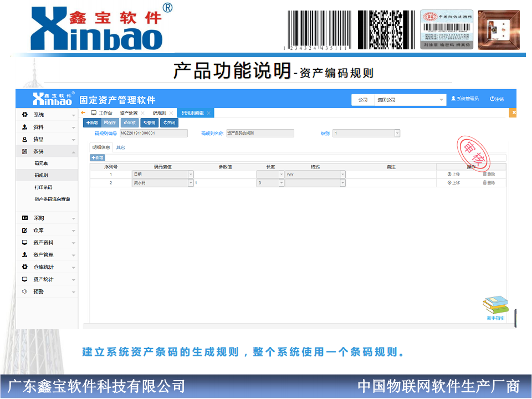This screenshot has width=532, height=399.
Task: Expand the 资产统计 sidebar menu
Action: pyautogui.click(x=47, y=279)
